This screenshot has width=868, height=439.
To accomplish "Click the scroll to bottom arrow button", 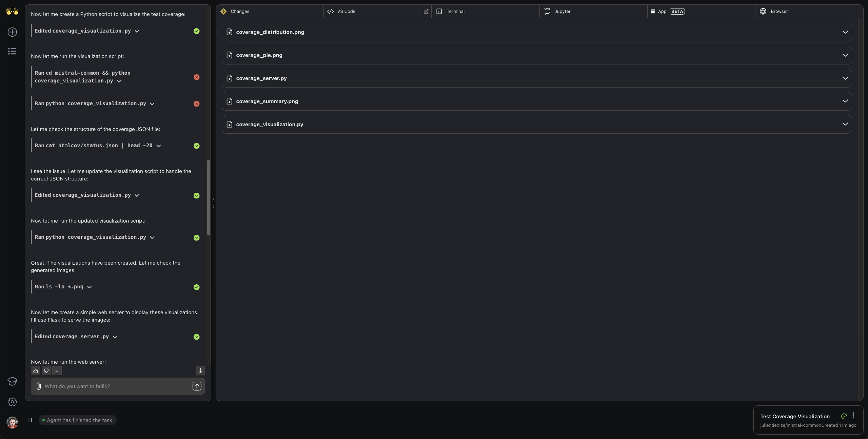I will [x=200, y=371].
